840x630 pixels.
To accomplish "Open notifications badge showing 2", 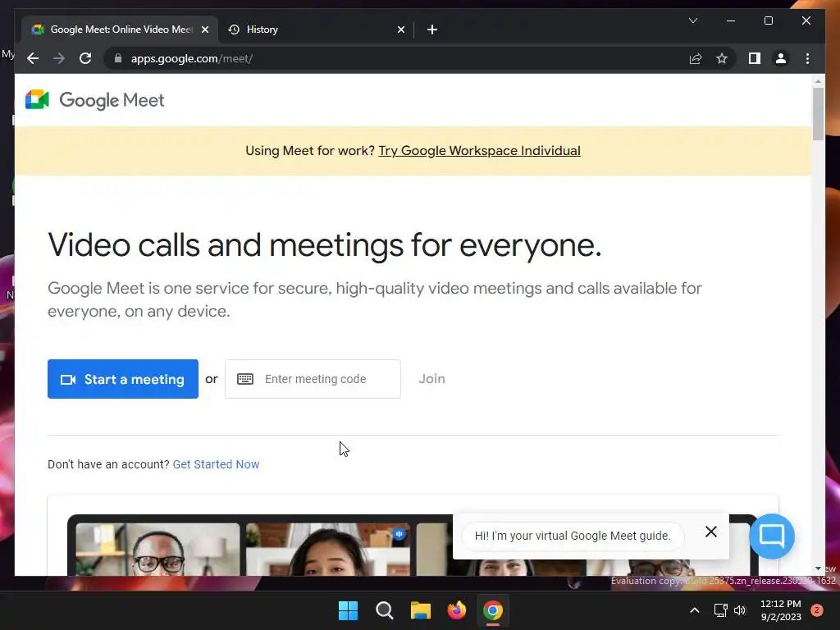I will click(816, 610).
